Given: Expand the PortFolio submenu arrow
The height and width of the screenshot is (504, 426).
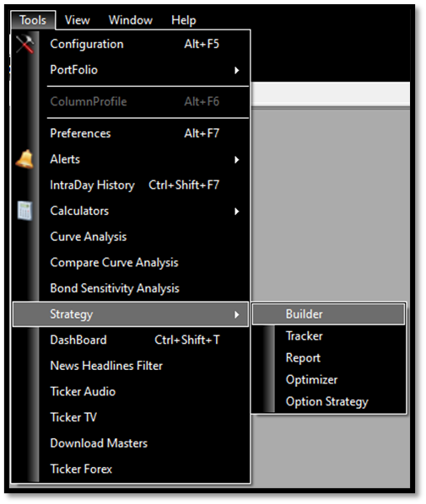Looking at the screenshot, I should [237, 70].
